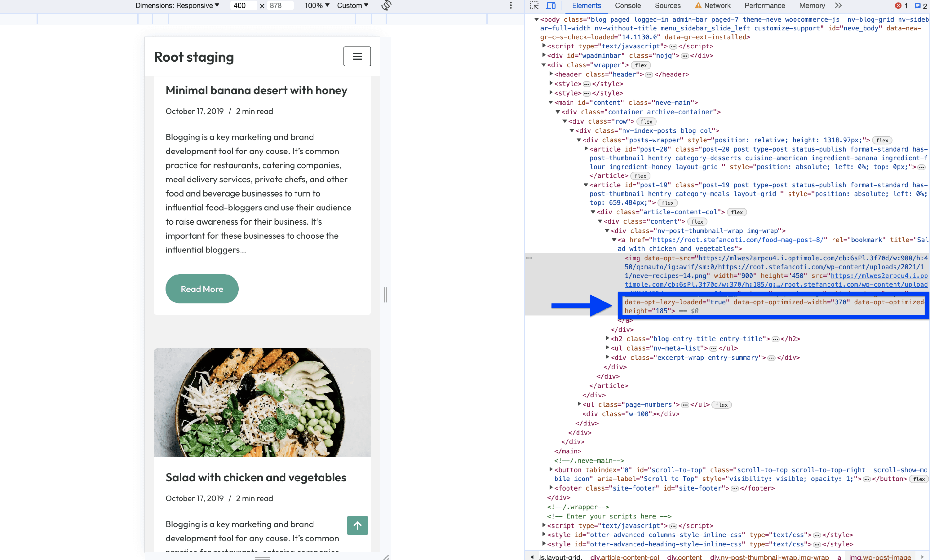Click the food-mag-post-8 href link
The width and height of the screenshot is (930, 560).
pos(737,240)
